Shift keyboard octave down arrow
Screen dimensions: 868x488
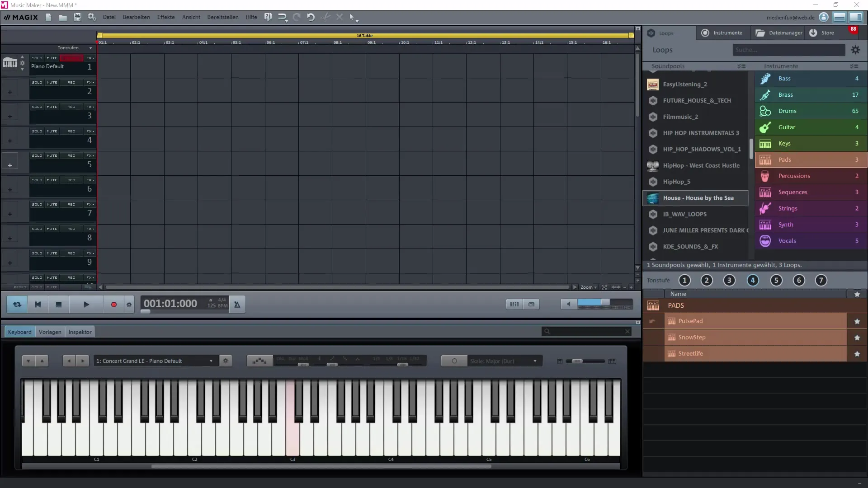click(28, 361)
